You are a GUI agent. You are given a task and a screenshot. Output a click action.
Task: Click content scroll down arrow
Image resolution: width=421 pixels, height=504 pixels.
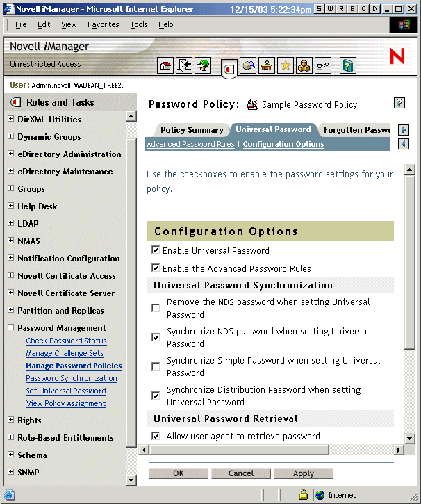pyautogui.click(x=410, y=438)
